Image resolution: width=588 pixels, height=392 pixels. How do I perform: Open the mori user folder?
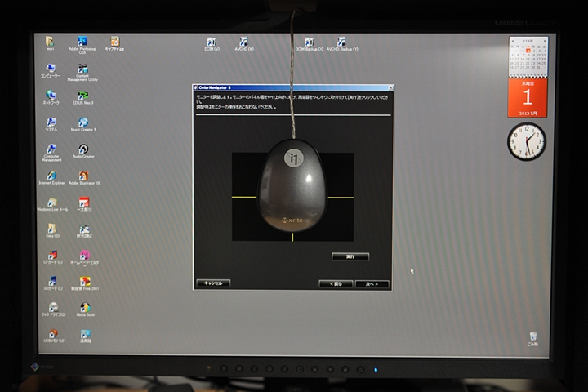(x=50, y=41)
